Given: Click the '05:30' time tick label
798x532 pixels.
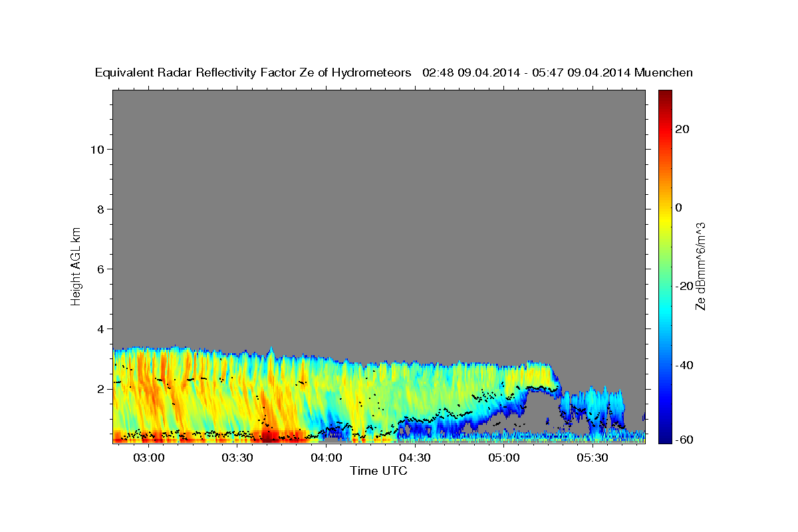Looking at the screenshot, I should (593, 458).
